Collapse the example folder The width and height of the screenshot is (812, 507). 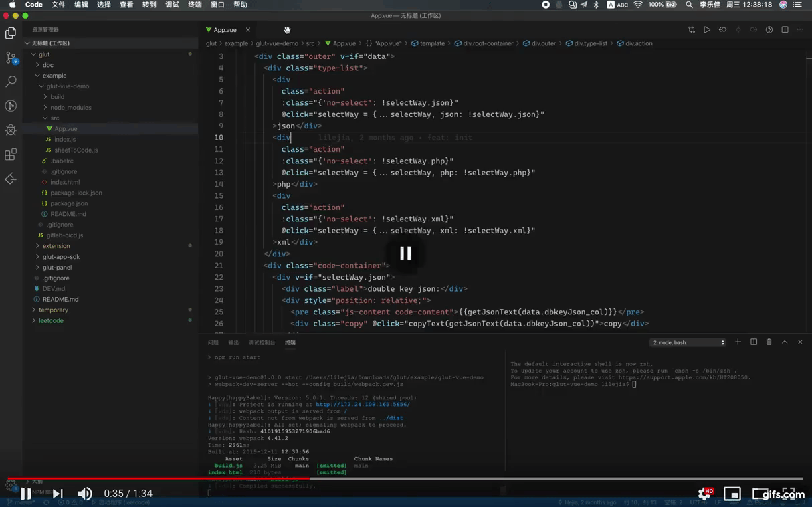tap(110, 76)
